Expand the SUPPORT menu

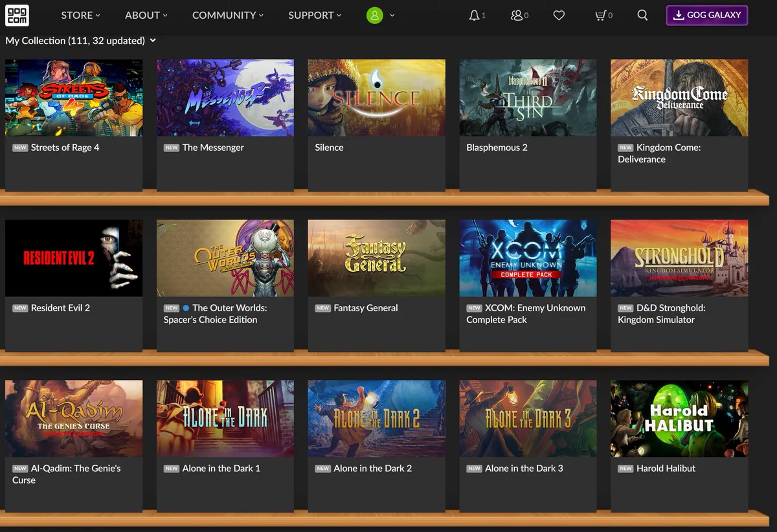(315, 15)
